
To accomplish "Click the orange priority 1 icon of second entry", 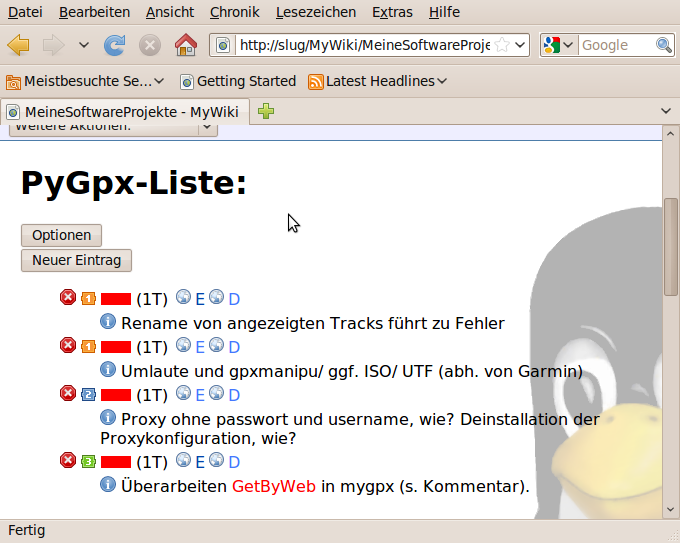I will coord(88,346).
